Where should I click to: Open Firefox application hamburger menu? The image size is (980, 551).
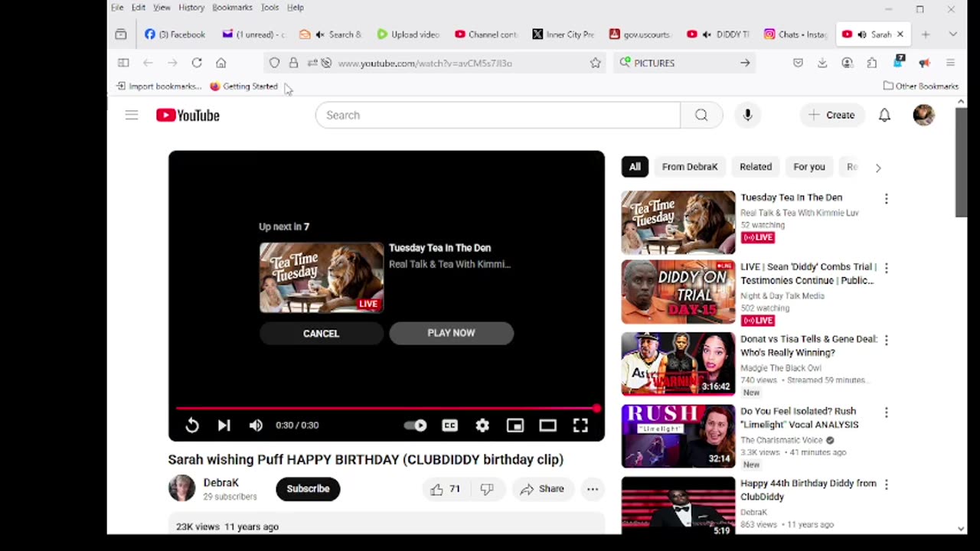point(950,63)
